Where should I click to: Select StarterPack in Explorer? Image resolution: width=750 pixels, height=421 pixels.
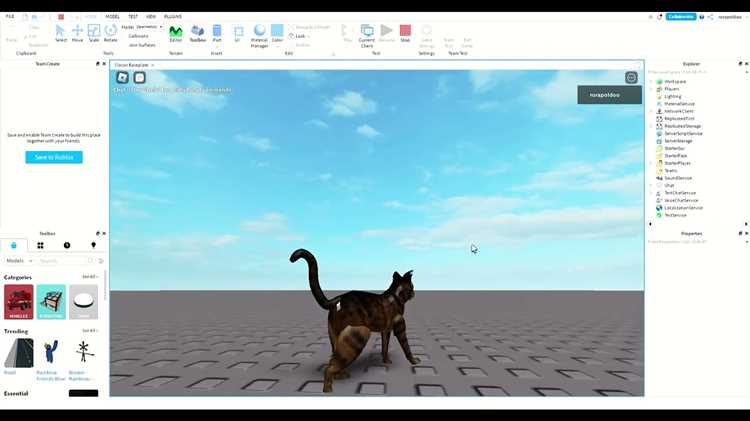[x=675, y=156]
